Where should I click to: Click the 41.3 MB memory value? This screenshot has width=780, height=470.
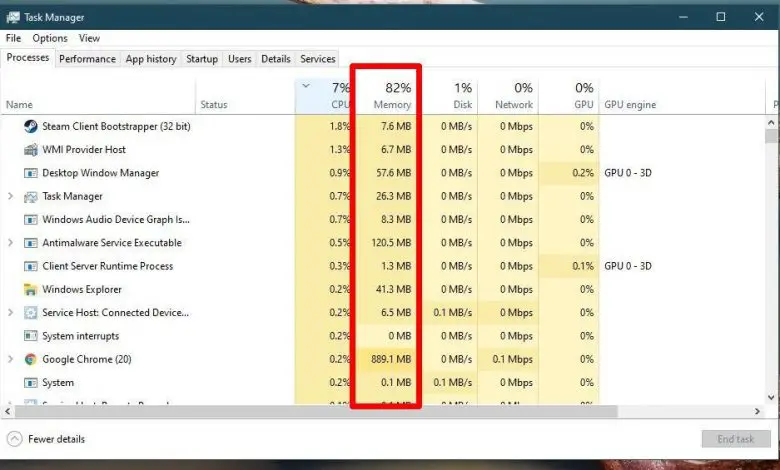coord(393,289)
